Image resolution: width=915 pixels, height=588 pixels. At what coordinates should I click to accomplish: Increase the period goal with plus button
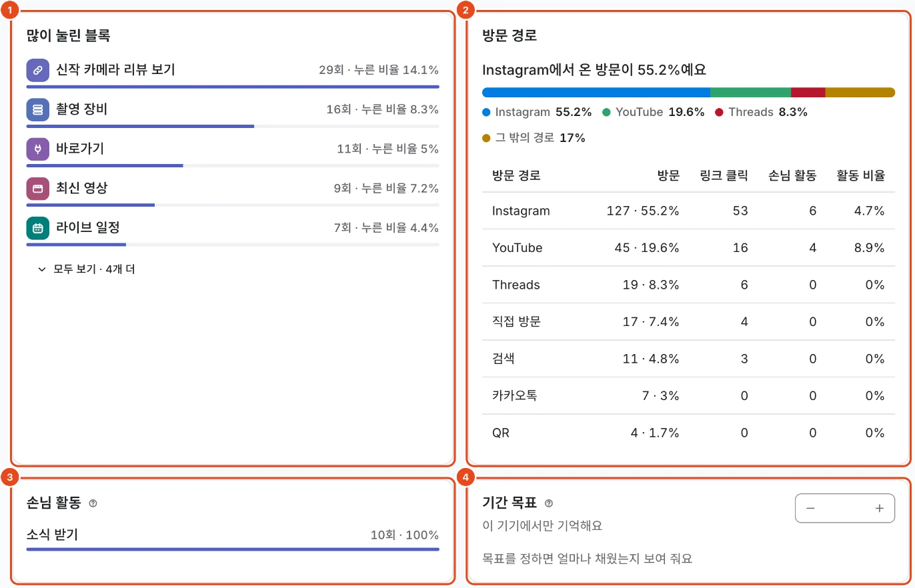880,509
